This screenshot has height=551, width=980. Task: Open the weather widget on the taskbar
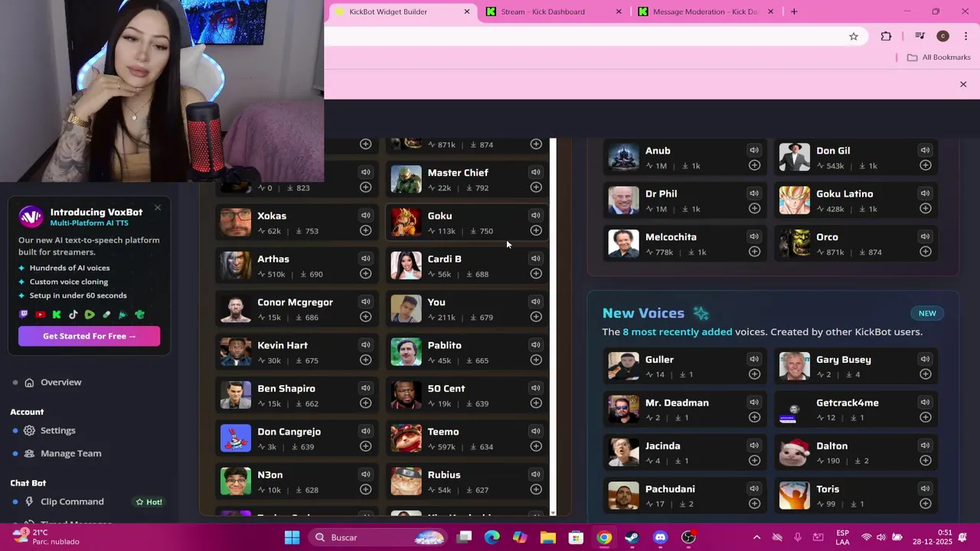click(x=46, y=536)
